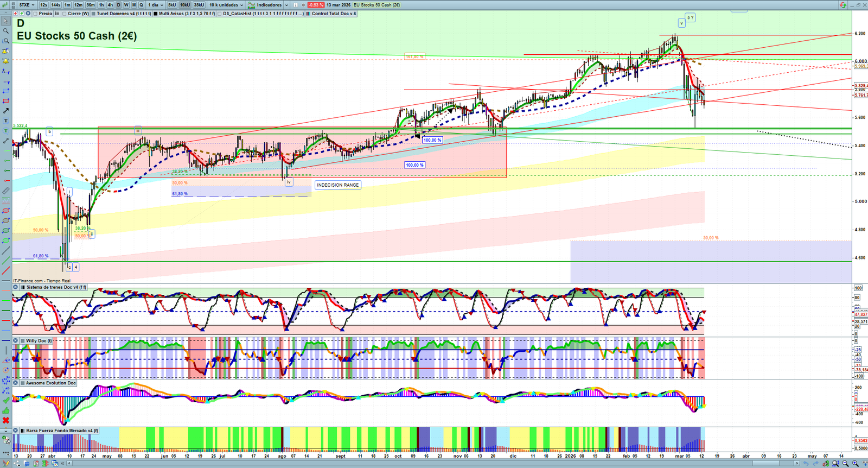
Task: Toggle the Precio checkbox
Action: tap(35, 14)
